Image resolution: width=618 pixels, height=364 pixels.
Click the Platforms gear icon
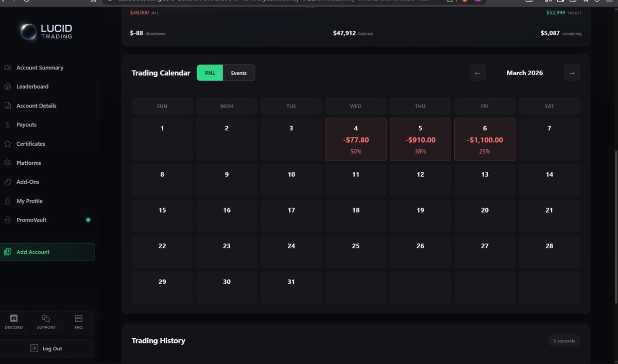tap(7, 163)
